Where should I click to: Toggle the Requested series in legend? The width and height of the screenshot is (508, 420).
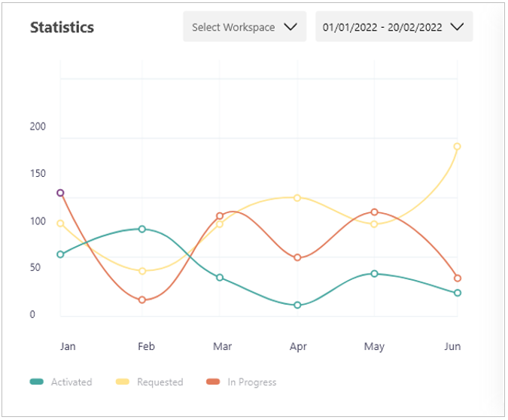click(x=160, y=382)
